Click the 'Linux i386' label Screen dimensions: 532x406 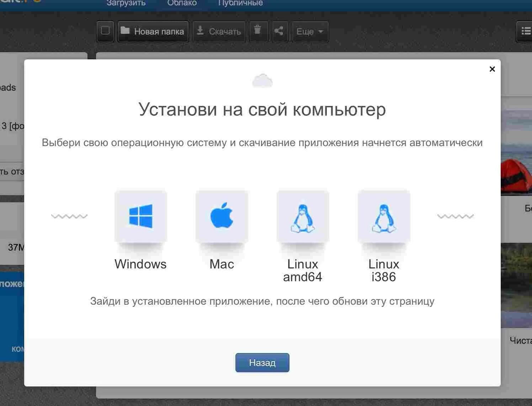384,271
